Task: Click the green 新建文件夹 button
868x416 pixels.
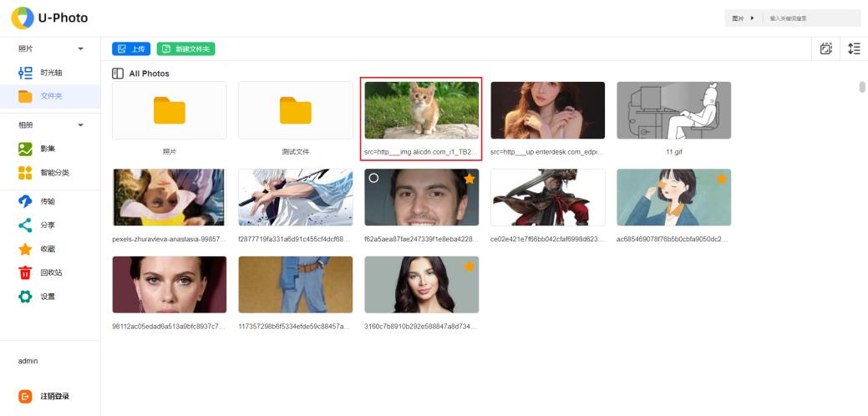Action: click(185, 49)
